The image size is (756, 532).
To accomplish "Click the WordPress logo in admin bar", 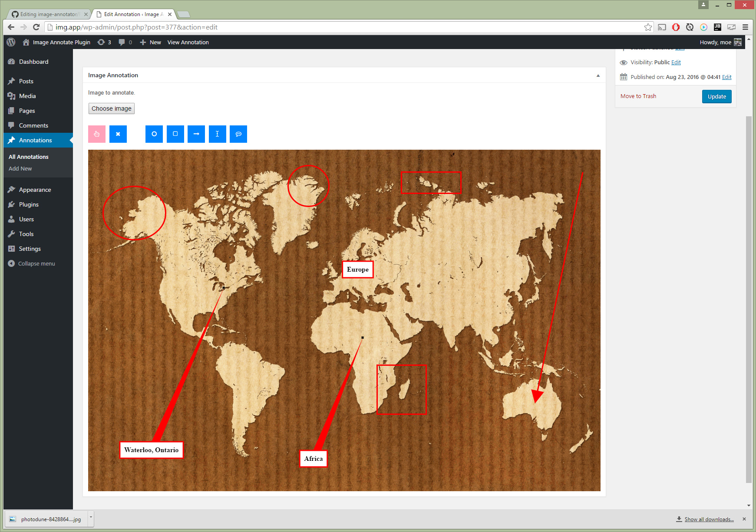I will coord(11,42).
